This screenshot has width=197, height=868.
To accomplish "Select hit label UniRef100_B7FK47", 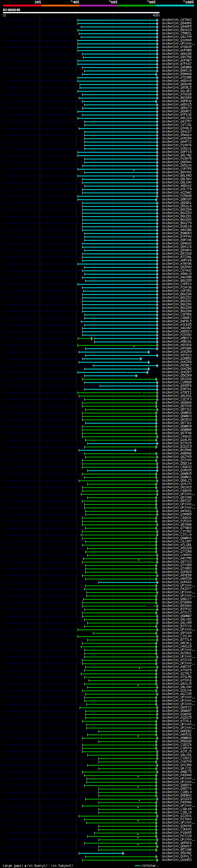I will pos(177,64).
